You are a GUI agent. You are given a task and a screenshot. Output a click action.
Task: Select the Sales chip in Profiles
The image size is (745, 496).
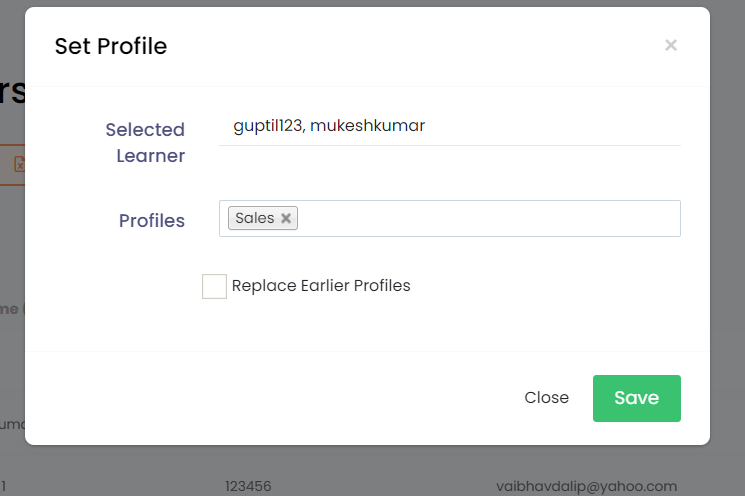coord(255,218)
